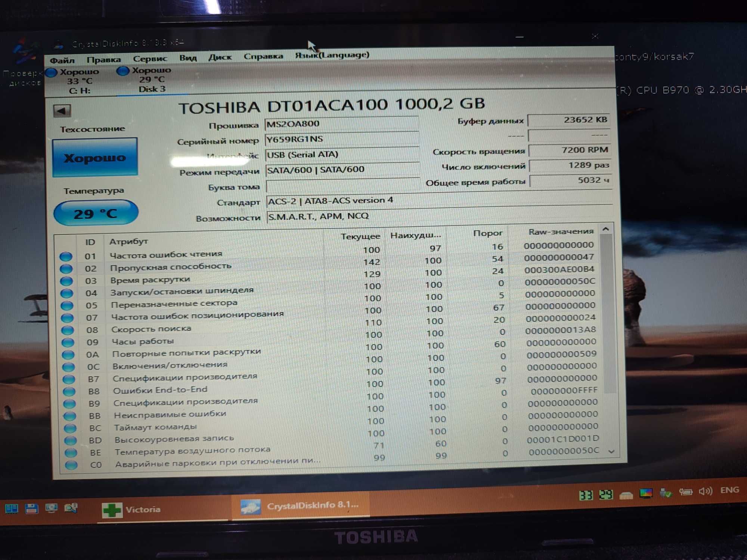Click status circle of attribute B7
Viewport: 747px width, 560px height.
tap(69, 379)
